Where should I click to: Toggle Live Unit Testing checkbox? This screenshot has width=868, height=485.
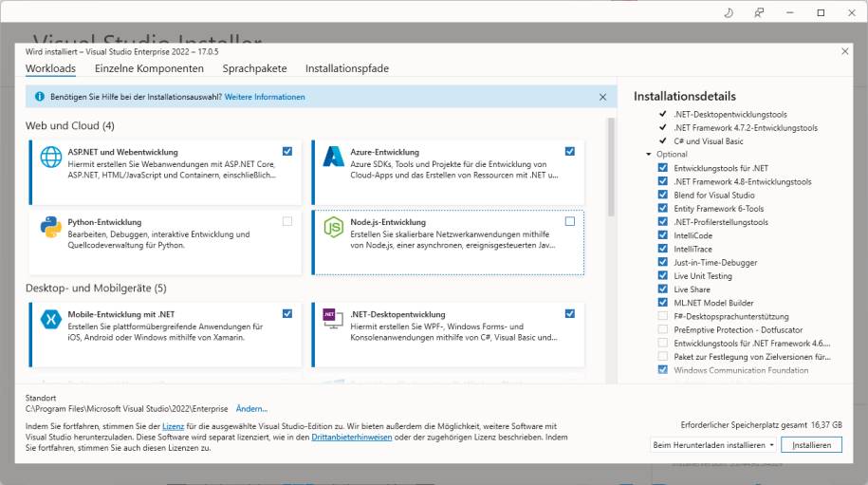click(663, 275)
